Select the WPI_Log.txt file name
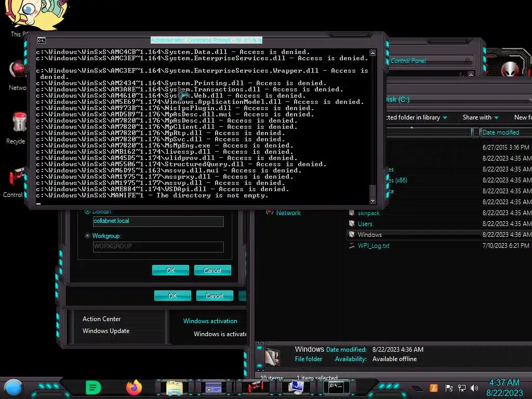 [x=374, y=246]
